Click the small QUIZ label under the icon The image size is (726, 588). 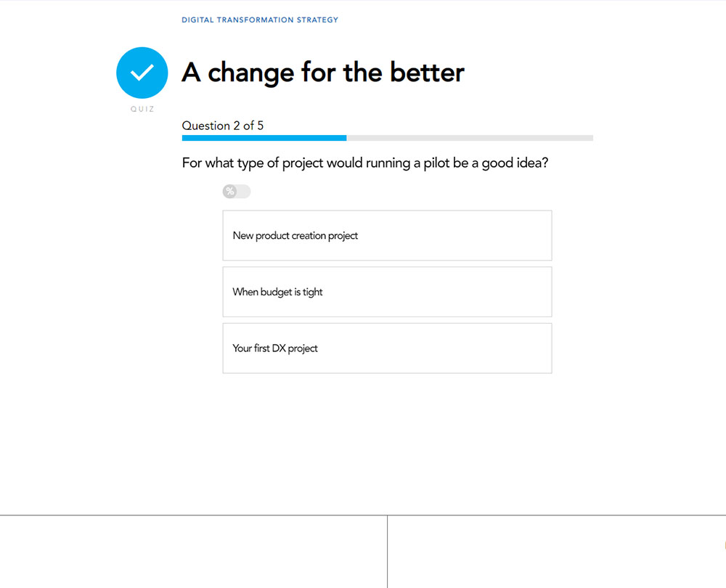pos(142,110)
